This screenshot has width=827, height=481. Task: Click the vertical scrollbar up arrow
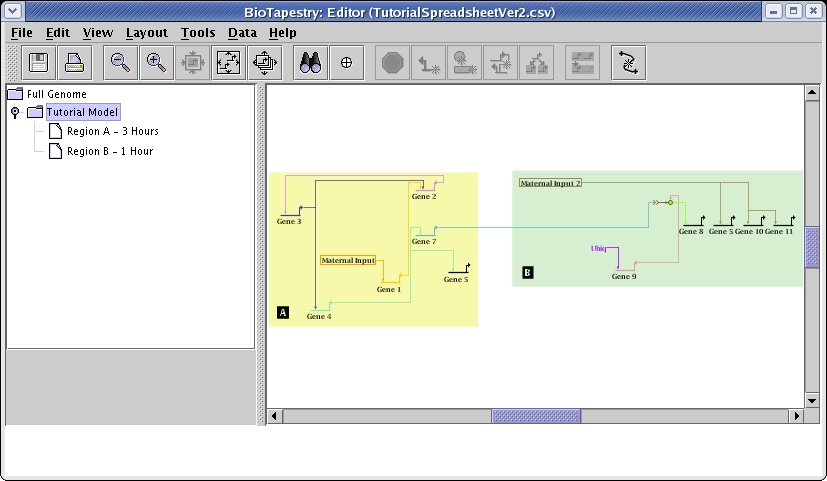812,93
